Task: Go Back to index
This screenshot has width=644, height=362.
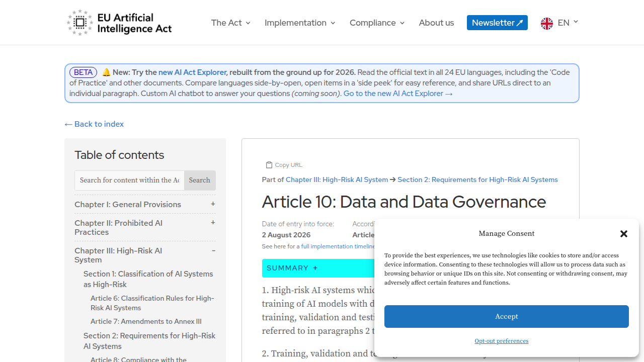Action: point(94,124)
